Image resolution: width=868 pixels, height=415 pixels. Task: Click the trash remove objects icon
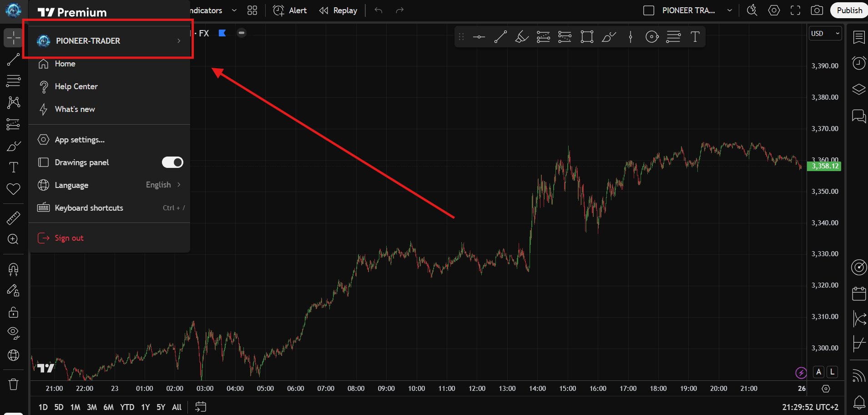pos(13,385)
